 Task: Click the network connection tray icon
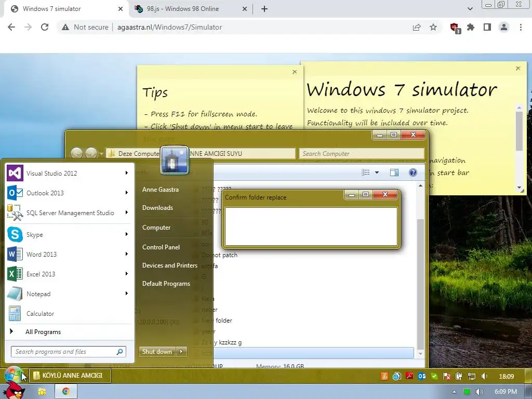click(x=472, y=376)
